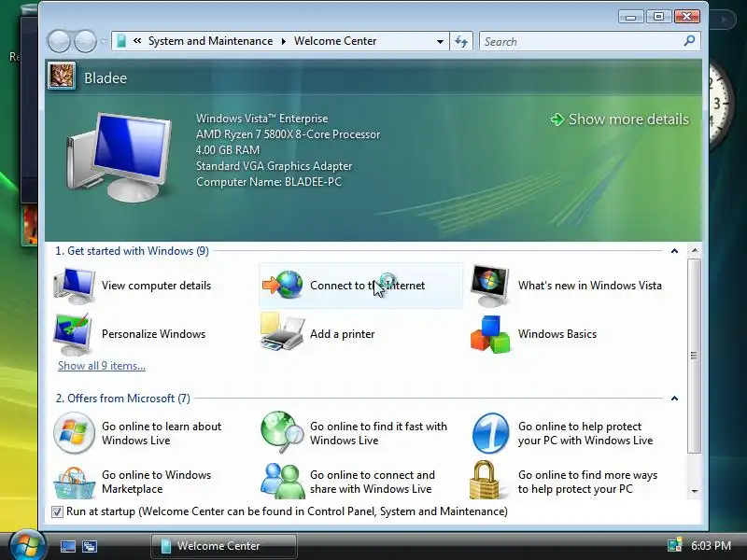Viewport: 747px width, 560px height.
Task: Click the Connect to the Internet globe icon
Action: point(283,285)
